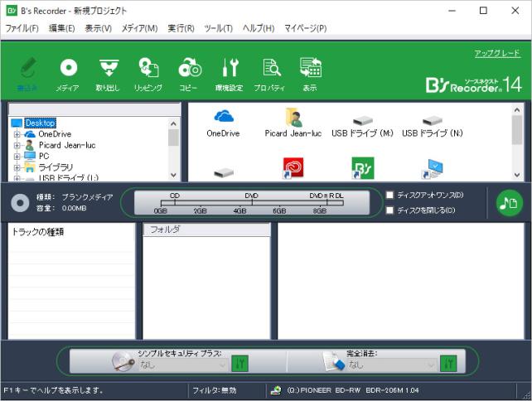Open the リッピング (Ripping) tool
Image resolution: width=532 pixels, height=401 pixels.
[x=148, y=75]
